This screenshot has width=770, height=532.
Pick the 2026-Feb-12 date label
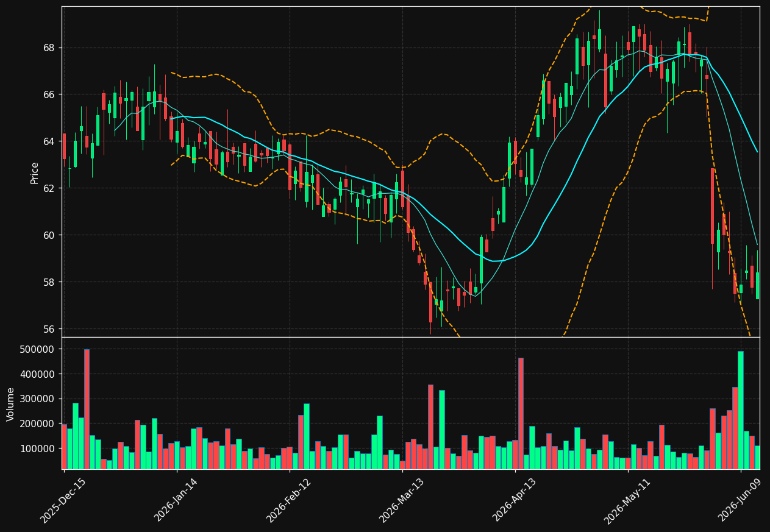pos(288,500)
